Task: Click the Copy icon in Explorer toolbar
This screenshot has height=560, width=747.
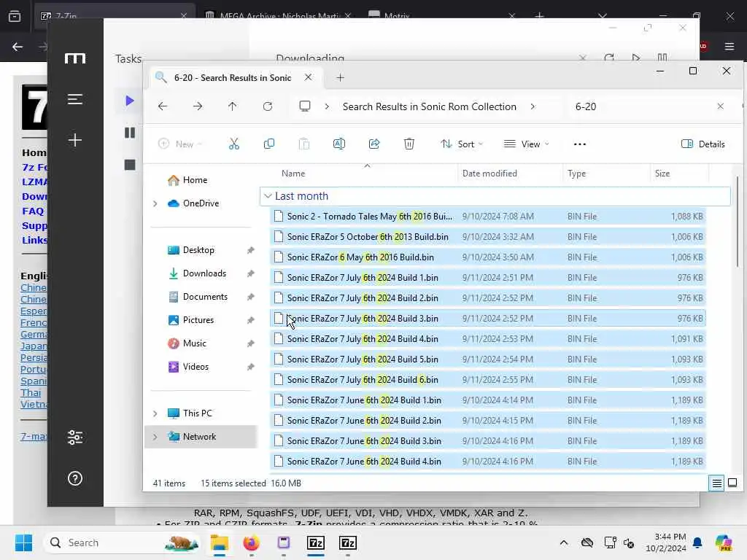Action: tap(269, 144)
